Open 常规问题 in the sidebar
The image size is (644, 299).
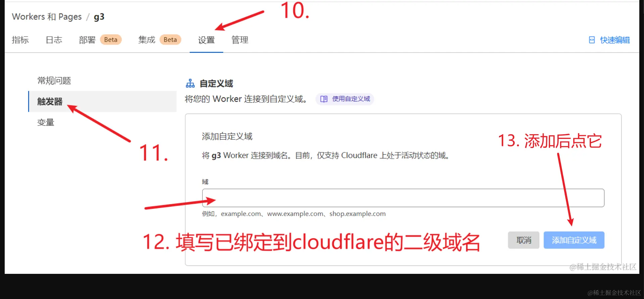54,81
